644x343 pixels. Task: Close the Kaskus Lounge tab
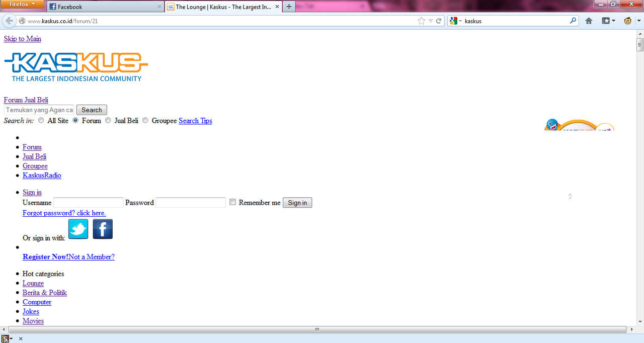tap(277, 7)
